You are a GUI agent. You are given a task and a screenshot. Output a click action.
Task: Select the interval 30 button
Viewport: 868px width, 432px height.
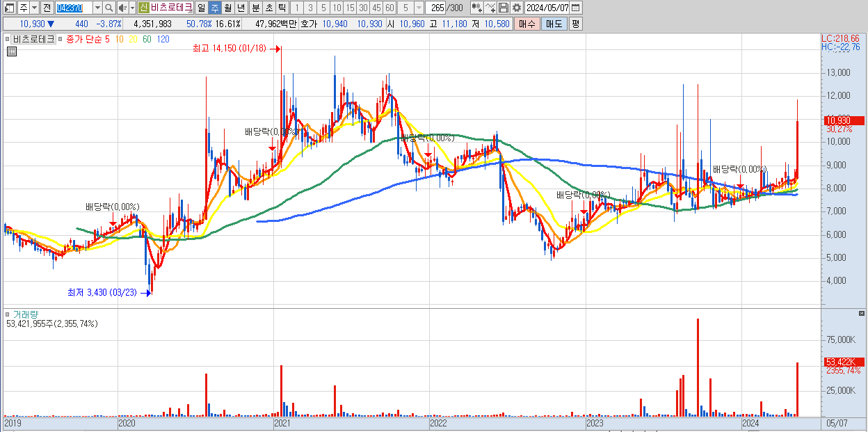point(363,8)
